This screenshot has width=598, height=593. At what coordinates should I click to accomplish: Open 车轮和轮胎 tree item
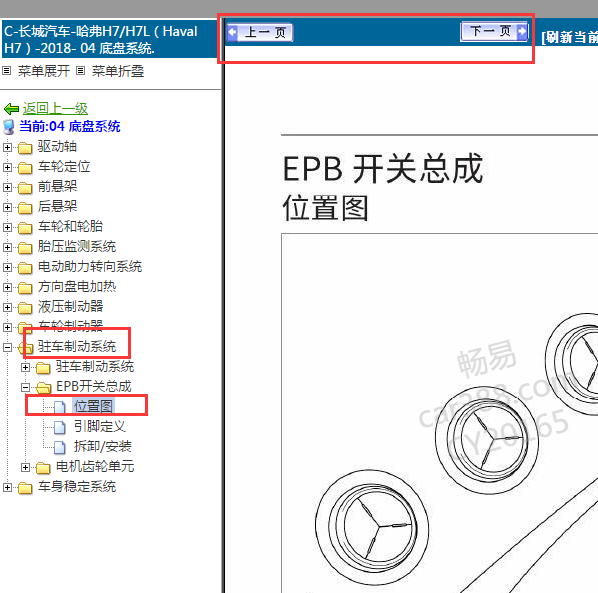[x=70, y=227]
